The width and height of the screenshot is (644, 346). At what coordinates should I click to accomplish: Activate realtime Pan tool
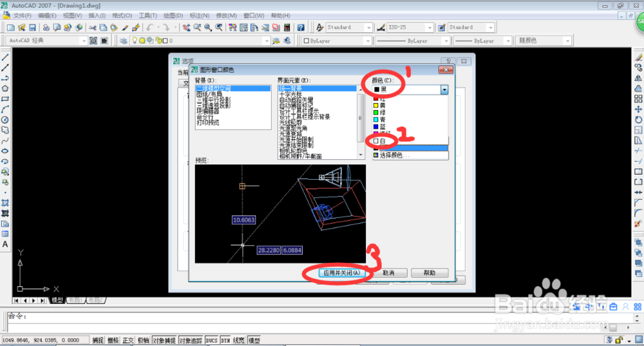187,28
